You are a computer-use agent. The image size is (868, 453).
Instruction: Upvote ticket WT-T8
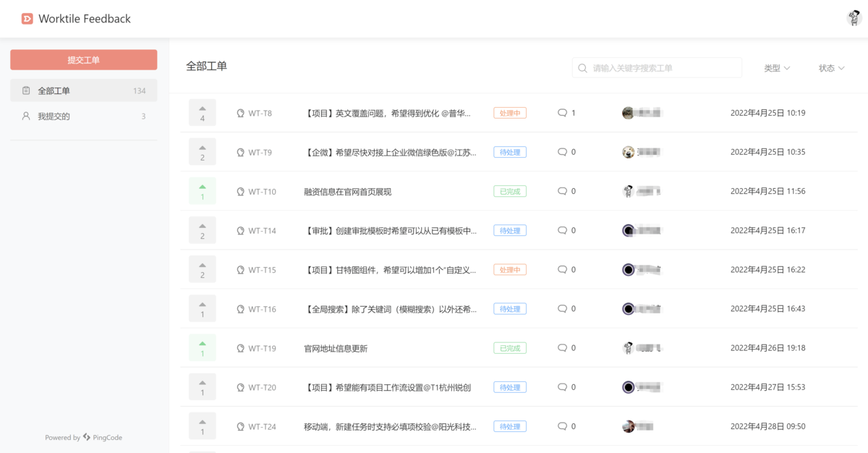pyautogui.click(x=202, y=112)
